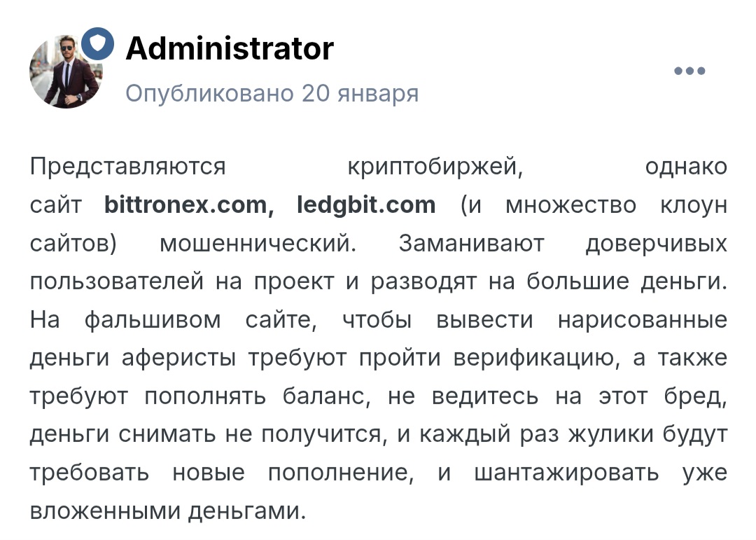The width and height of the screenshot is (756, 540).
Task: Click the word "нарисованные" in the post
Action: tap(643, 320)
